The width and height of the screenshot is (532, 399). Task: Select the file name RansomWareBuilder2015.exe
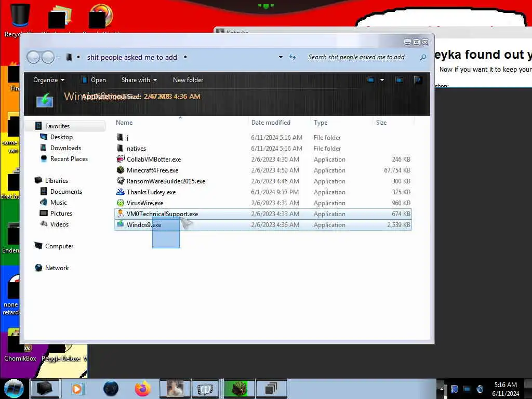[166, 181]
